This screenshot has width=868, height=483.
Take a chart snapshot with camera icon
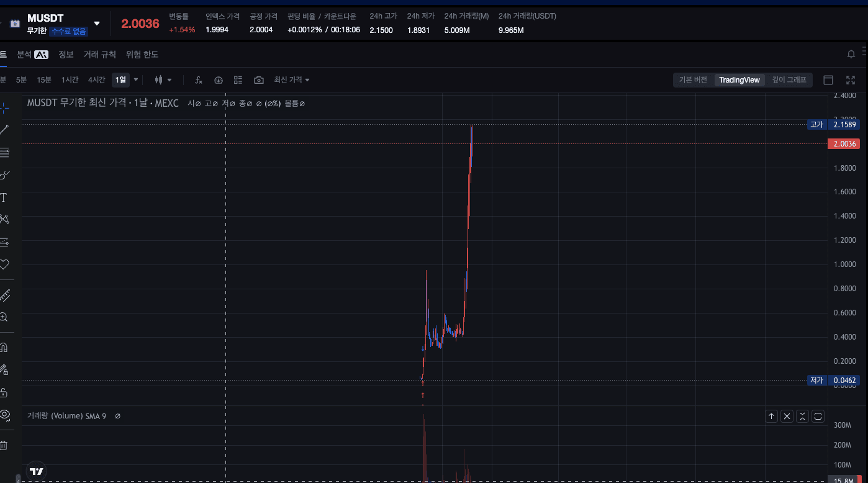[259, 80]
